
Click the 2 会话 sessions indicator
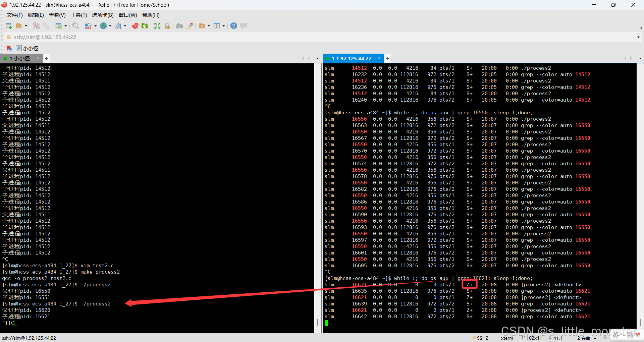[x=584, y=338]
